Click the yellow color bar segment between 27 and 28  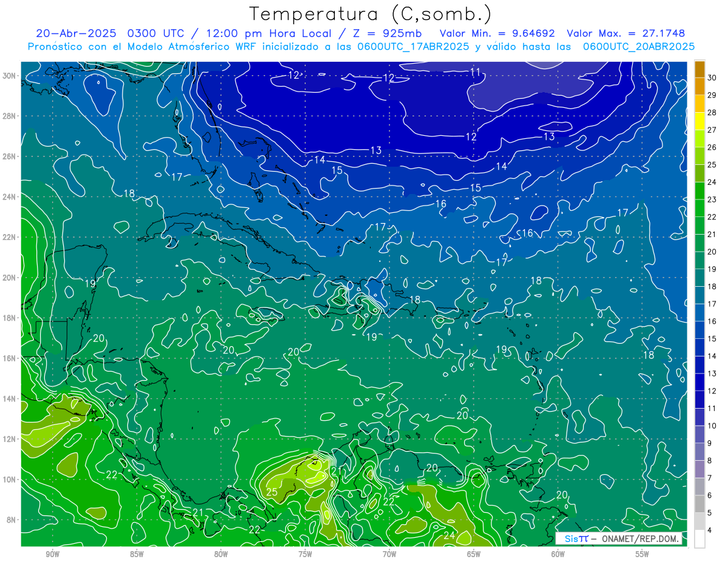point(699,121)
